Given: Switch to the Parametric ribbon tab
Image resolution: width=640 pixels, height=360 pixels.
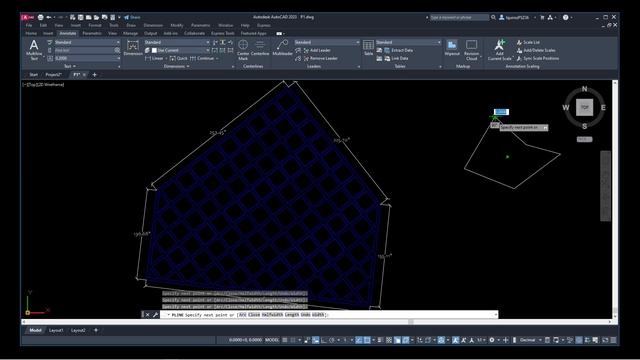Looking at the screenshot, I should coord(92,33).
